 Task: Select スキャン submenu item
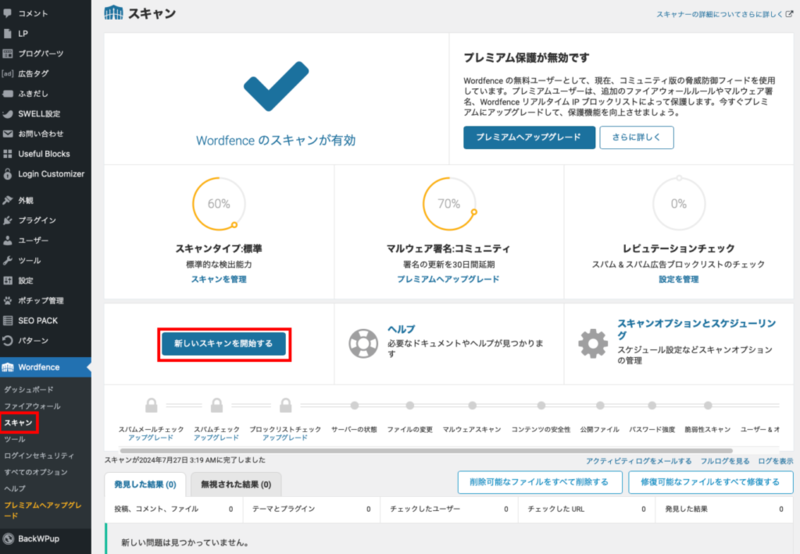pos(18,423)
